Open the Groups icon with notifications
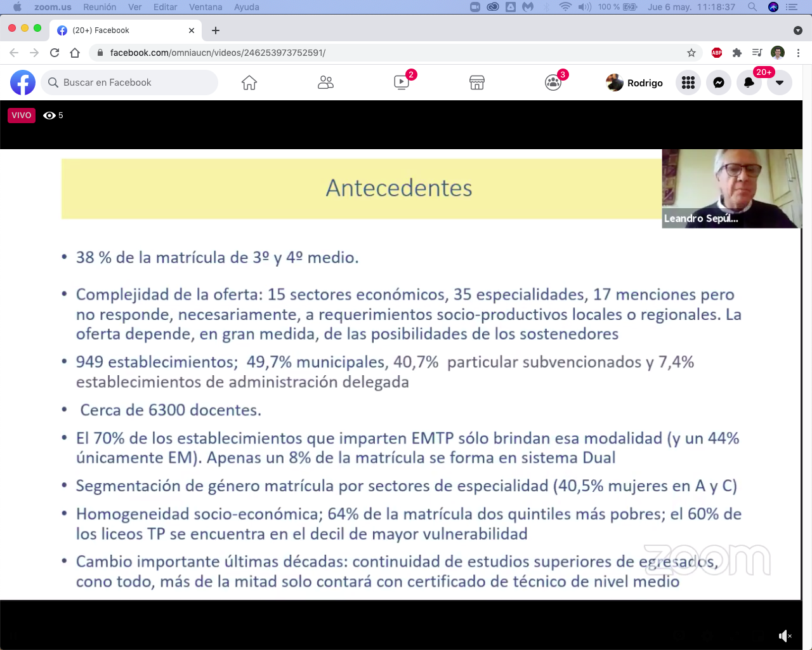This screenshot has height=650, width=812. [x=553, y=83]
